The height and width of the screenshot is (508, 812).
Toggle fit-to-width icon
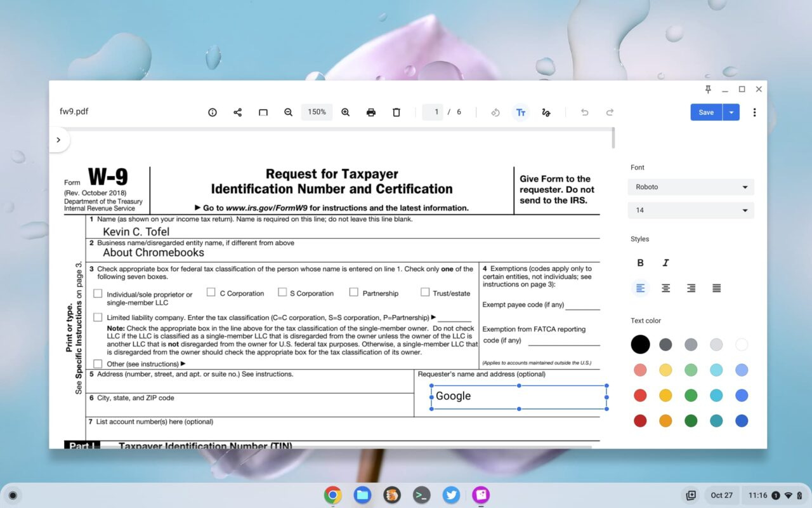click(263, 112)
